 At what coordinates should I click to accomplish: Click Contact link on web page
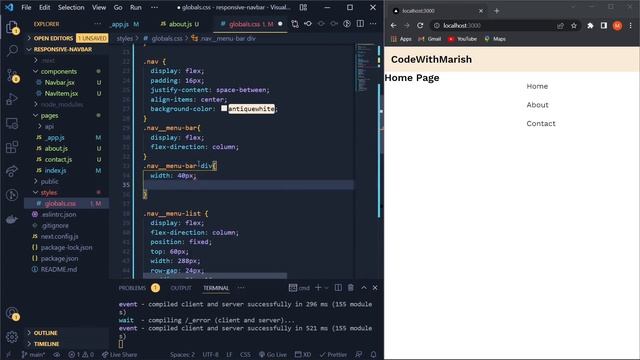tap(541, 123)
